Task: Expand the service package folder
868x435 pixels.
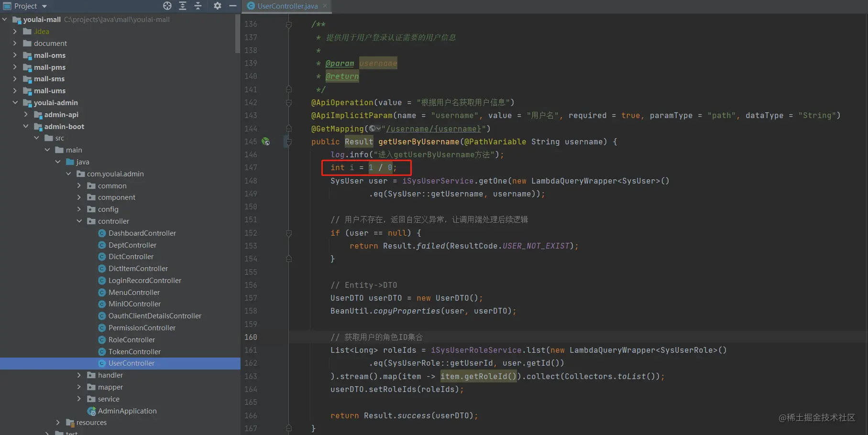Action: pyautogui.click(x=79, y=399)
